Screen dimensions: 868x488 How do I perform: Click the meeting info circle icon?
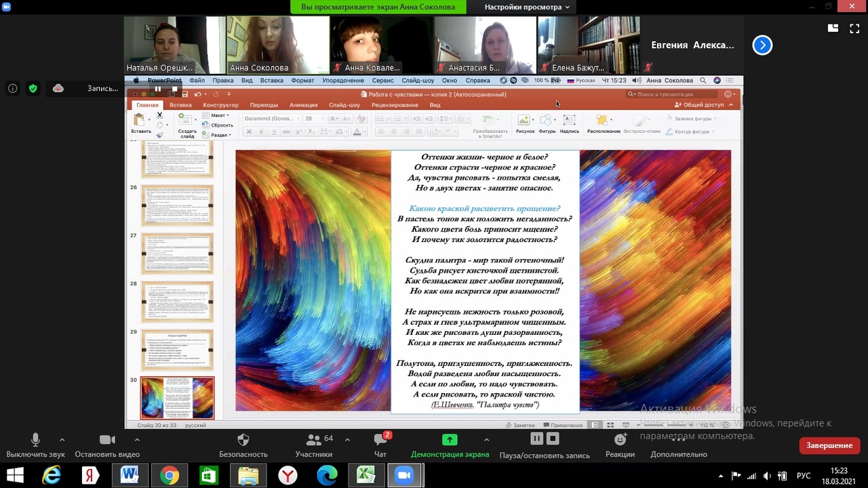pyautogui.click(x=12, y=88)
